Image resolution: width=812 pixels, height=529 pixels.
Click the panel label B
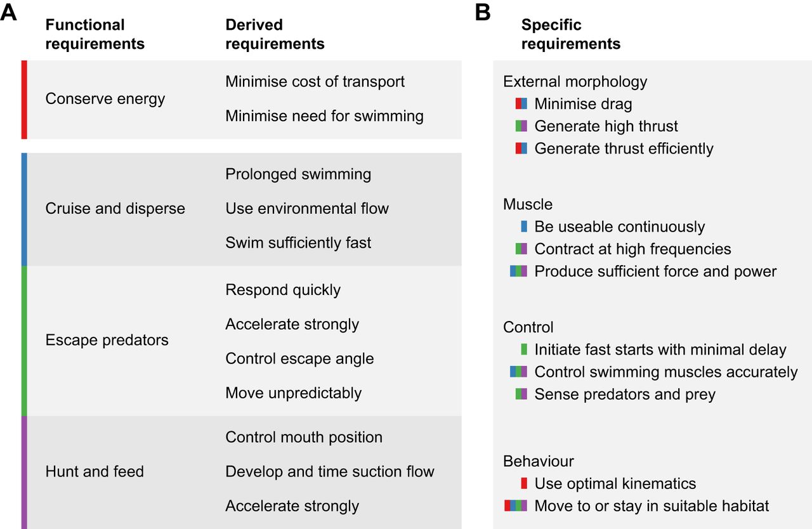tap(482, 13)
